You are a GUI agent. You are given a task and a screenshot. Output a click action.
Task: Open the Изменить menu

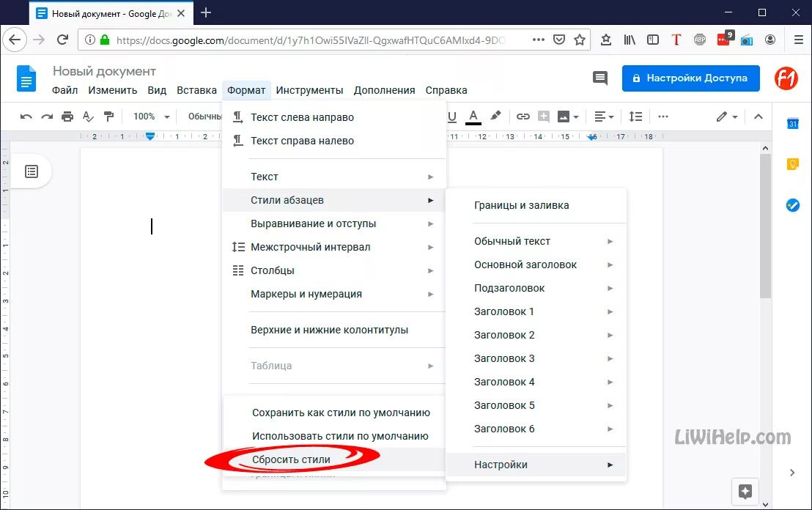point(112,90)
